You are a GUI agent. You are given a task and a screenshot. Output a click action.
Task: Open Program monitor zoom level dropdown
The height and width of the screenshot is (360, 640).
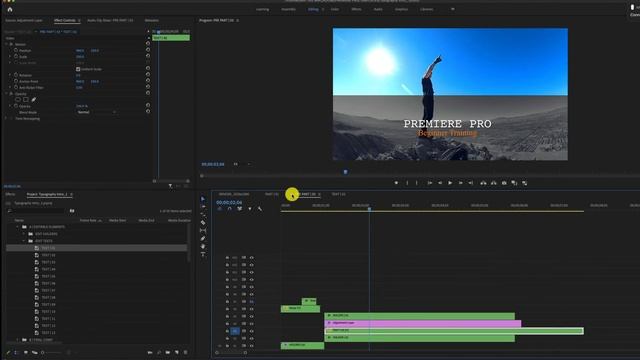[x=242, y=164]
